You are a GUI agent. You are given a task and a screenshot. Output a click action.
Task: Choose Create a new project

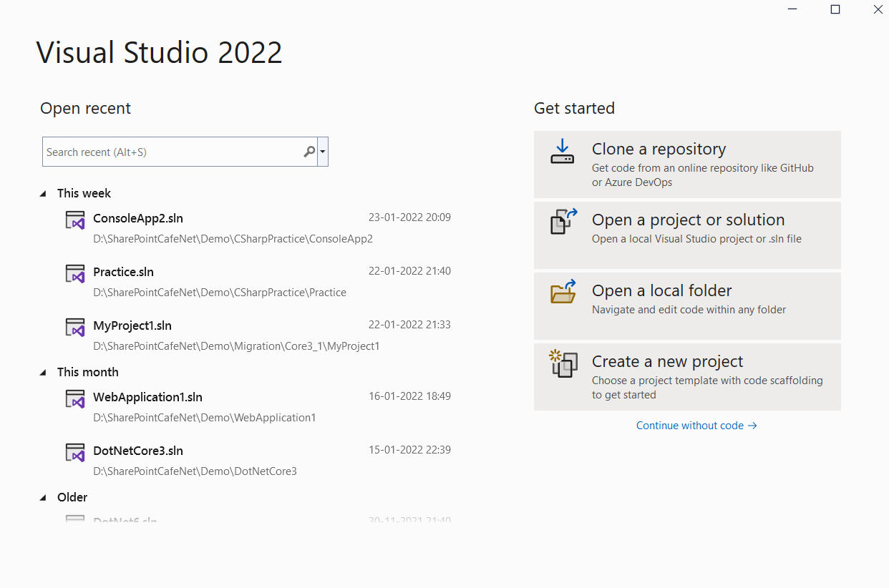[687, 377]
